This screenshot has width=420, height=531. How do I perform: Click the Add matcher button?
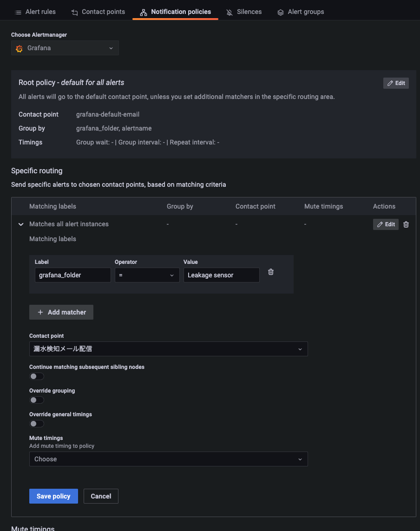tap(61, 312)
